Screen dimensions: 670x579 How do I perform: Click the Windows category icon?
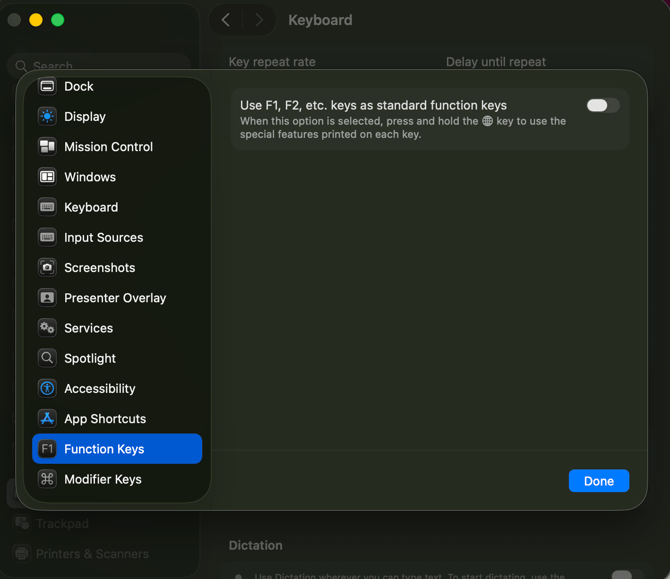pyautogui.click(x=47, y=177)
